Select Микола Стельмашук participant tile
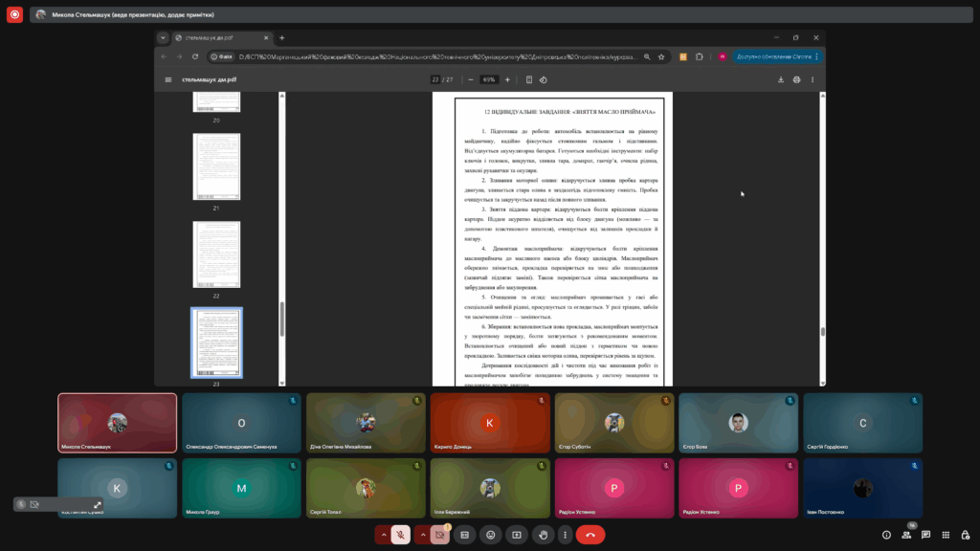Viewport: 980px width, 551px height. 118,423
